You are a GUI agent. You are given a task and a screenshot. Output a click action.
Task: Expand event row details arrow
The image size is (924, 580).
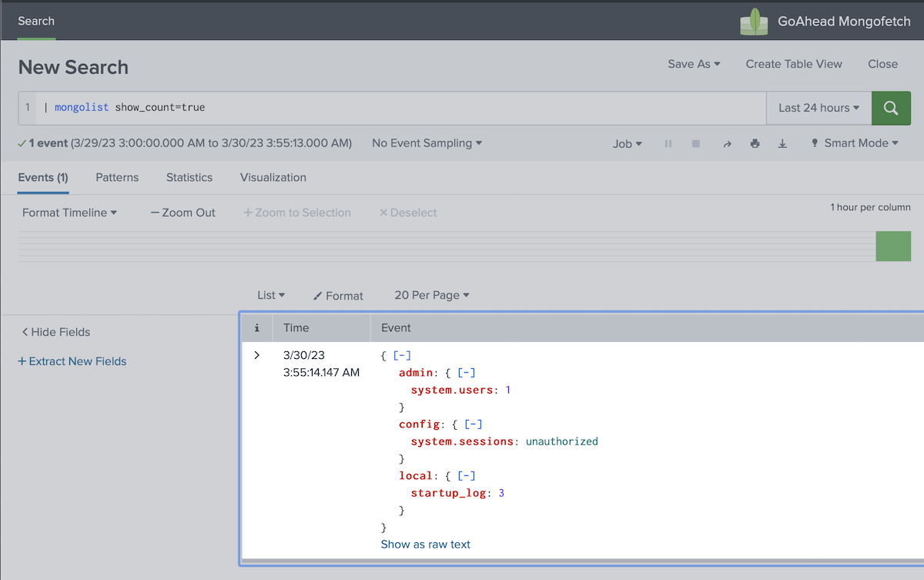[256, 355]
